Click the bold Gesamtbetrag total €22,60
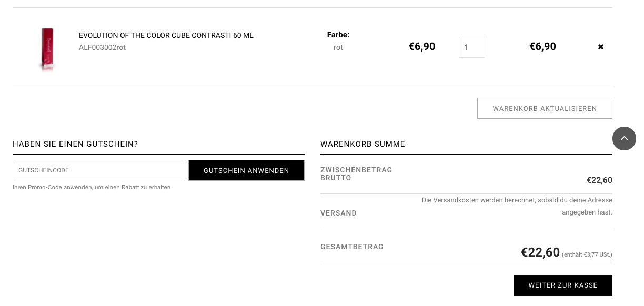This screenshot has height=306, width=644. (540, 252)
